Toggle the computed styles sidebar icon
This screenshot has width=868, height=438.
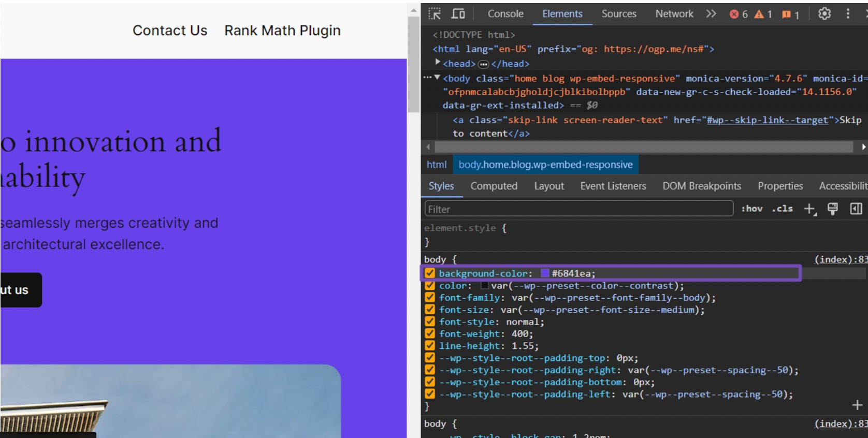coord(856,209)
